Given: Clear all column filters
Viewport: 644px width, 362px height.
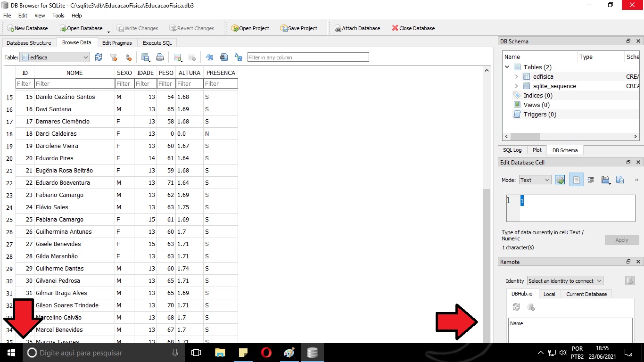Looking at the screenshot, I should click(113, 57).
